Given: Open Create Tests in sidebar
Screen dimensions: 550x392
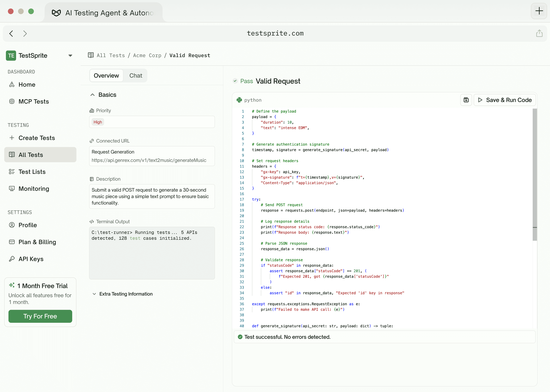Looking at the screenshot, I should pos(40,138).
